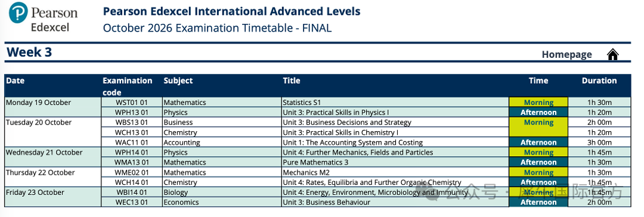Click Pearson Edexcel International Advanced Levels heading
This screenshot has width=644, height=217.
pyautogui.click(x=231, y=11)
